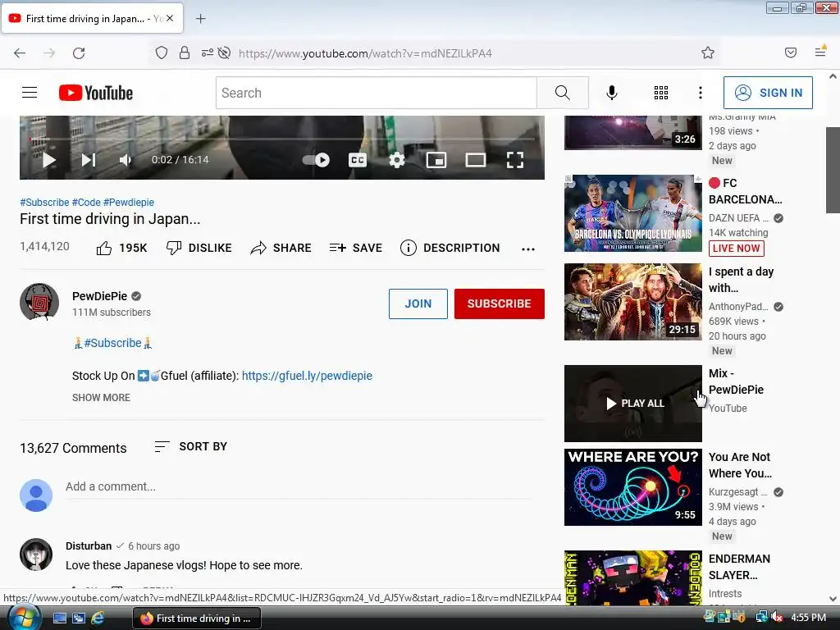Toggle closed captions CC button
The image size is (840, 630).
[358, 160]
